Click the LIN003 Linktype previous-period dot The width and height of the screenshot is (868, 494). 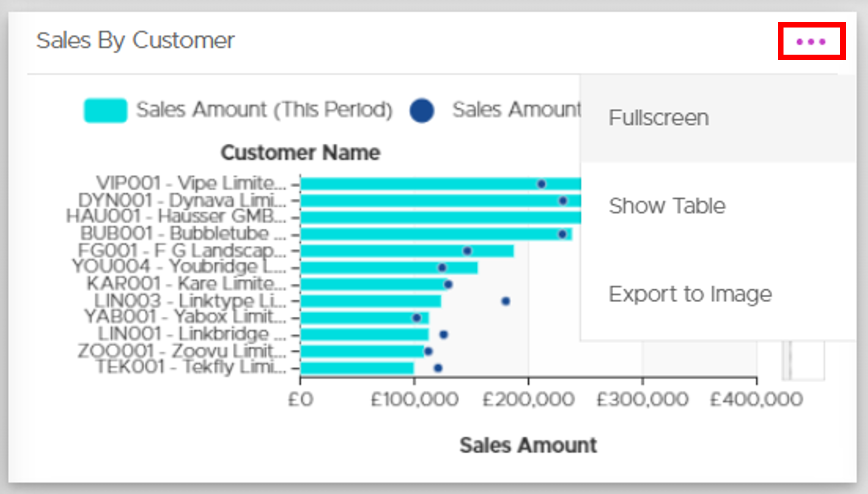pyautogui.click(x=505, y=301)
